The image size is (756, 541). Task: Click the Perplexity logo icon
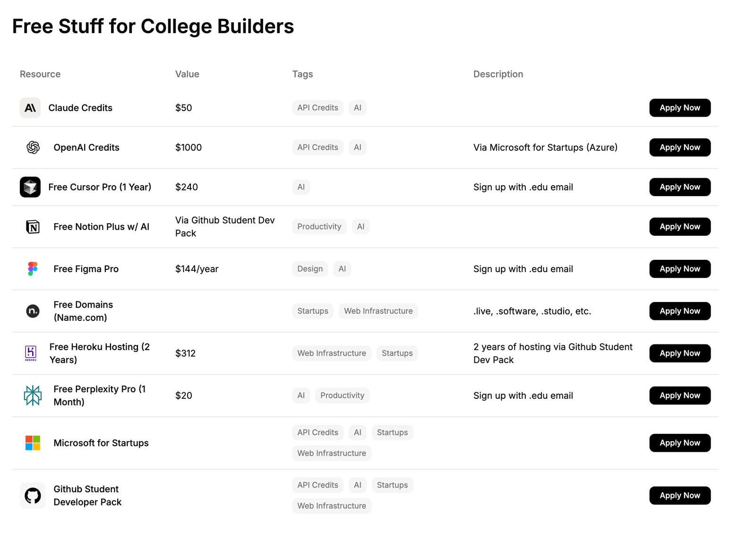pyautogui.click(x=33, y=395)
